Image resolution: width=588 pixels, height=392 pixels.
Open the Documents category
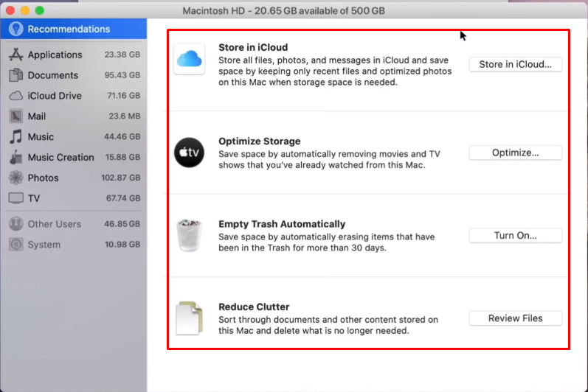[52, 75]
